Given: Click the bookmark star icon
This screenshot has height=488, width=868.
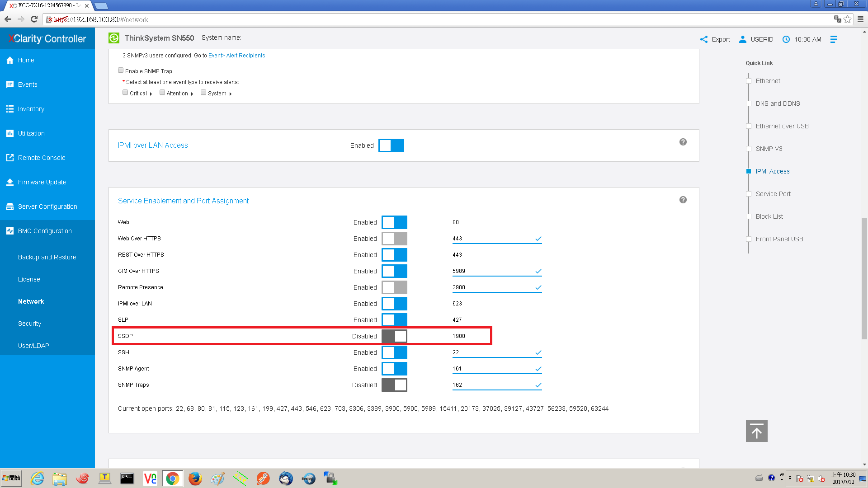Looking at the screenshot, I should pyautogui.click(x=848, y=19).
